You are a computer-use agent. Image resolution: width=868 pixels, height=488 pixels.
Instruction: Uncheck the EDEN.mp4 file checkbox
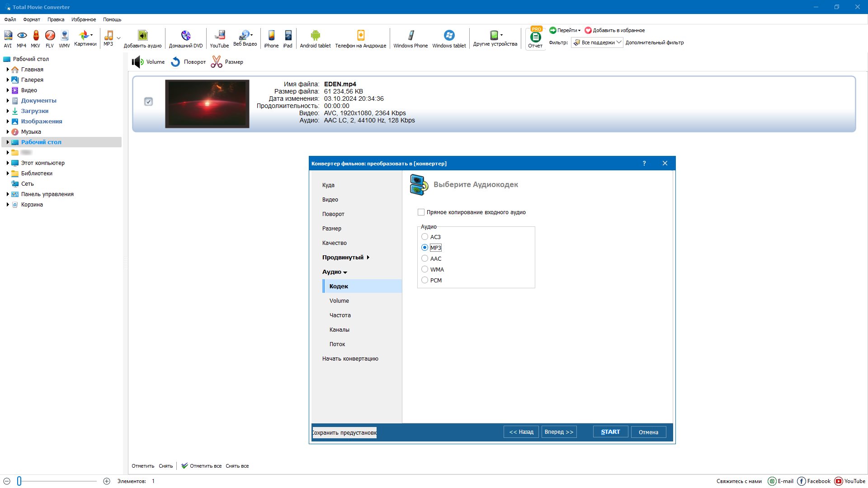click(148, 102)
